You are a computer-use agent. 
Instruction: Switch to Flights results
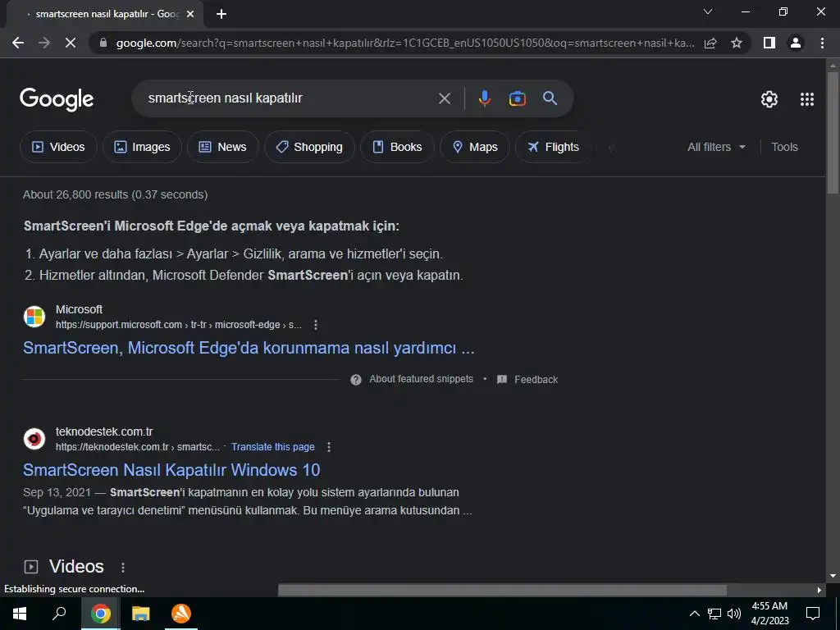point(553,147)
